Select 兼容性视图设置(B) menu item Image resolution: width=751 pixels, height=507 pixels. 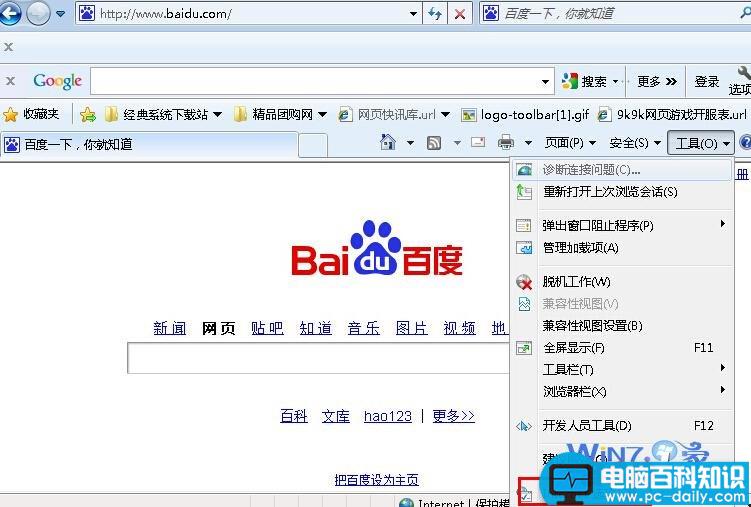622,326
